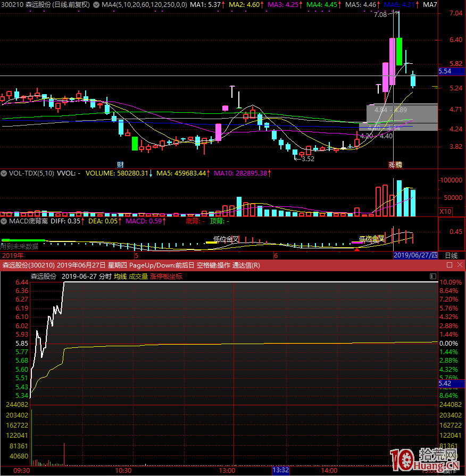Maximize the 森远股份 intraday popup window

pos(450,265)
